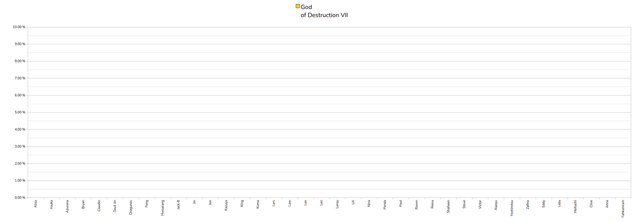The image size is (644, 222).
Task: Click the 5.00 % y-axis label
Action: 19,112
